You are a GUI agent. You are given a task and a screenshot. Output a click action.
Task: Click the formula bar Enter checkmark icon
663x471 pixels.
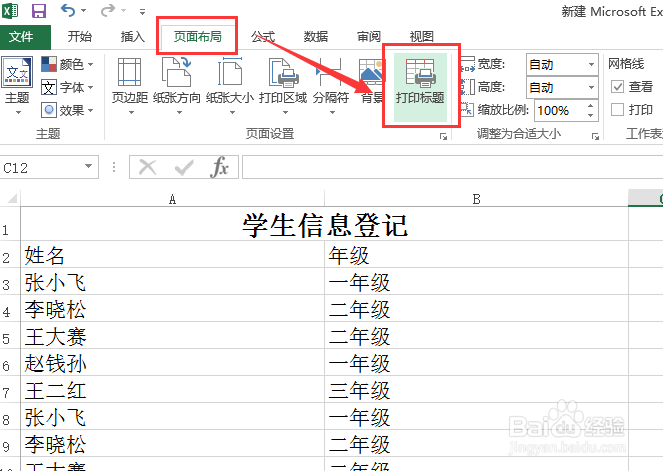point(184,167)
